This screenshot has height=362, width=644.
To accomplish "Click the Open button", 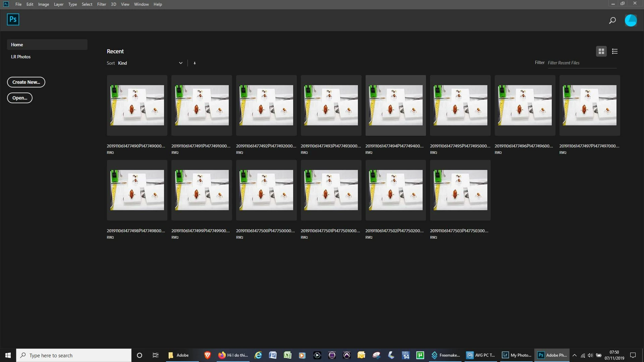I will (20, 98).
